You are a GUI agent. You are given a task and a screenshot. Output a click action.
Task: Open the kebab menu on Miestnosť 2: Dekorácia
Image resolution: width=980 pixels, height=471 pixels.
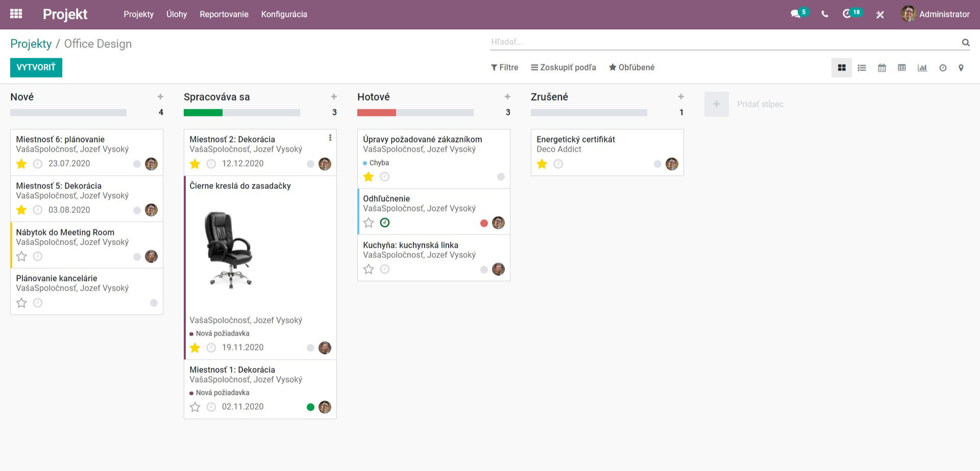click(x=330, y=138)
